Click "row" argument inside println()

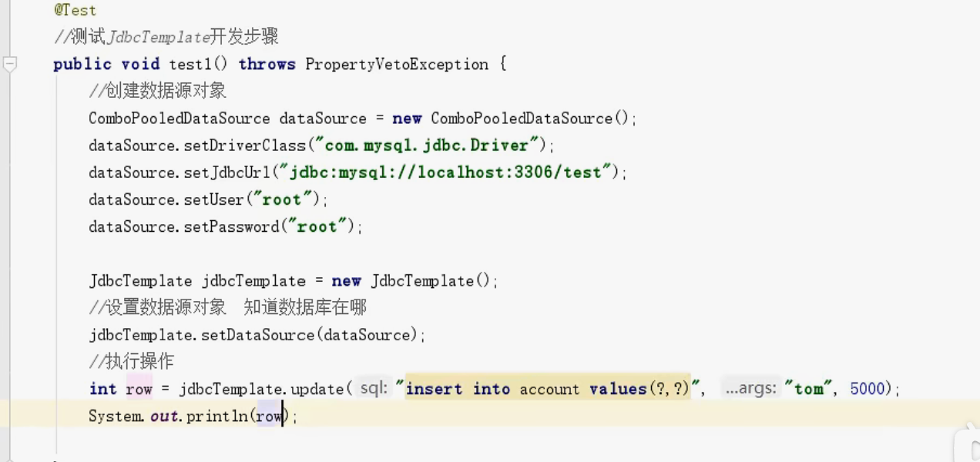pyautogui.click(x=269, y=417)
